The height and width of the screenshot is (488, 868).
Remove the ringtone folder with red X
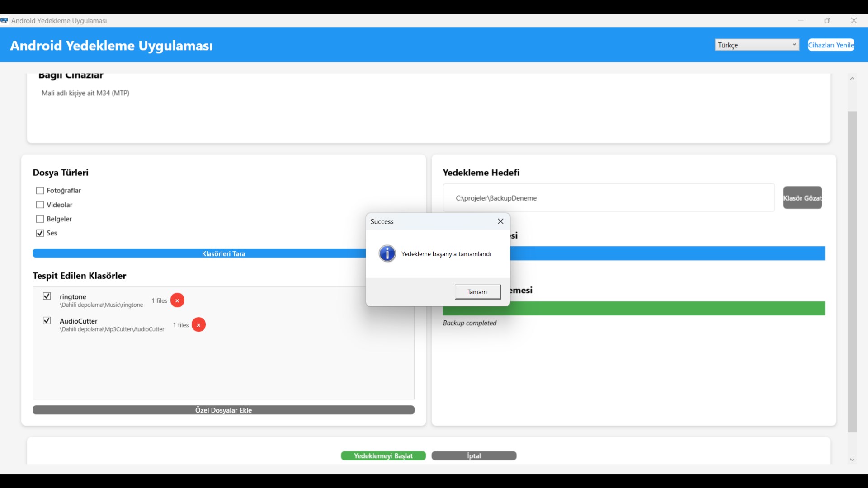click(x=177, y=300)
